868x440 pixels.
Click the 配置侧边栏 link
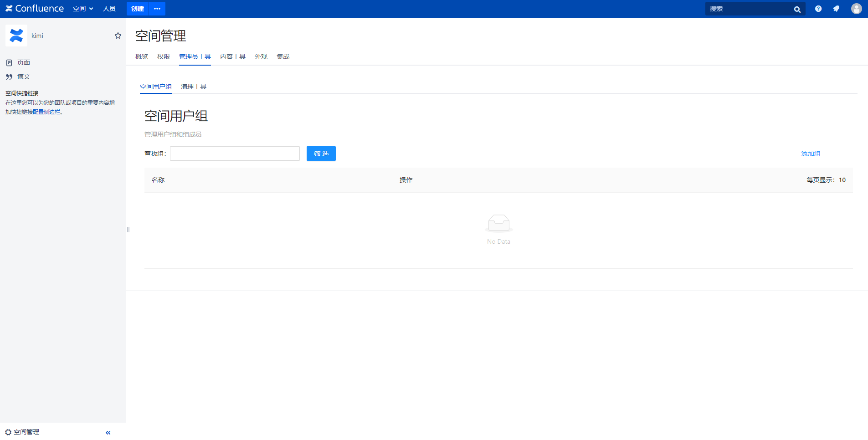tap(46, 112)
